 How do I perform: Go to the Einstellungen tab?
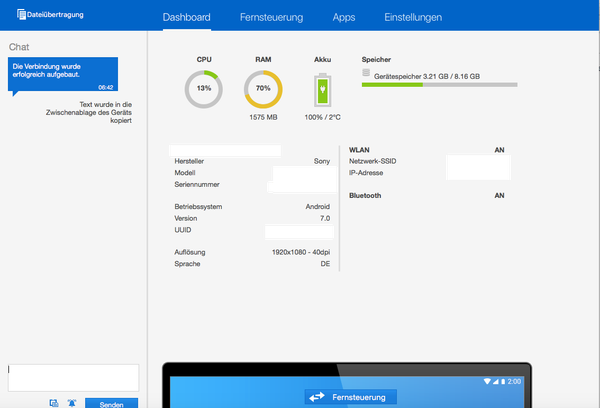click(413, 17)
